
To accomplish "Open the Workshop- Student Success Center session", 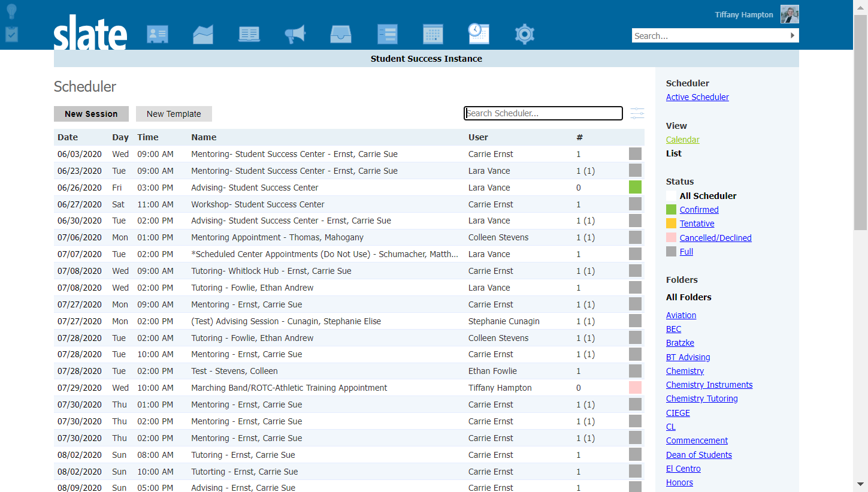I will [x=349, y=204].
